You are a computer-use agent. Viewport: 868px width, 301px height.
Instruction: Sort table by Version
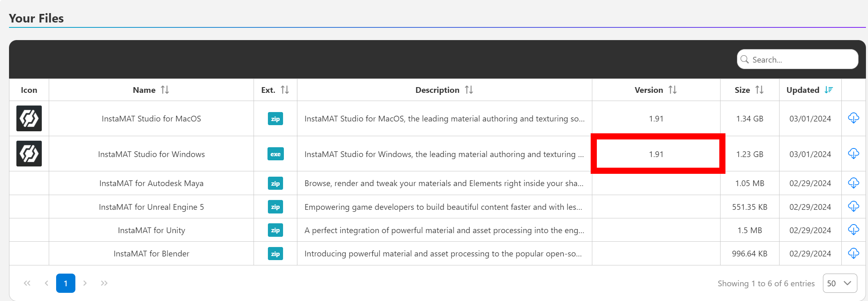coord(672,90)
